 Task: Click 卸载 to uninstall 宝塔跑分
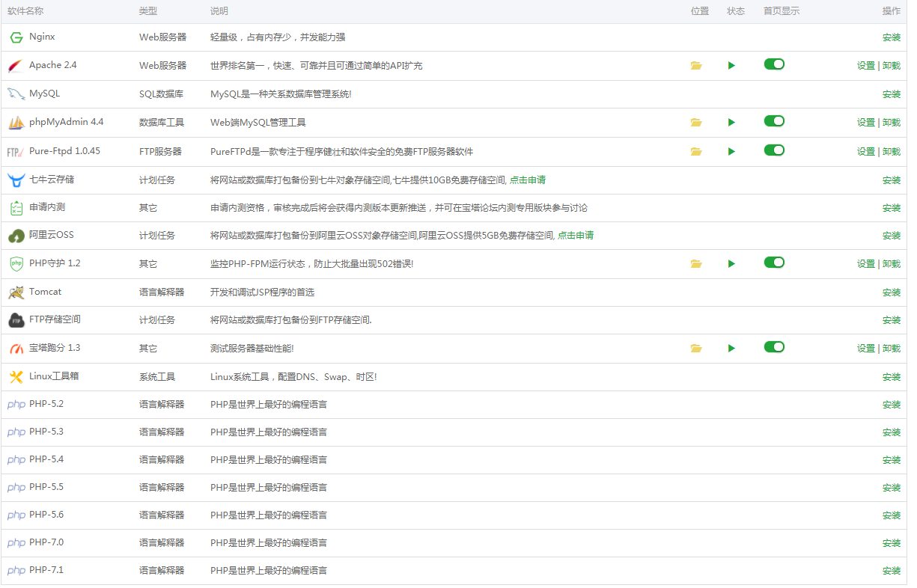pos(892,349)
